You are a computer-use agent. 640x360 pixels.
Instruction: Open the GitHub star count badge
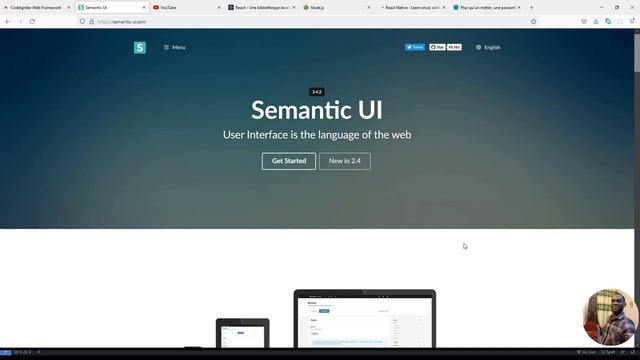tap(454, 47)
